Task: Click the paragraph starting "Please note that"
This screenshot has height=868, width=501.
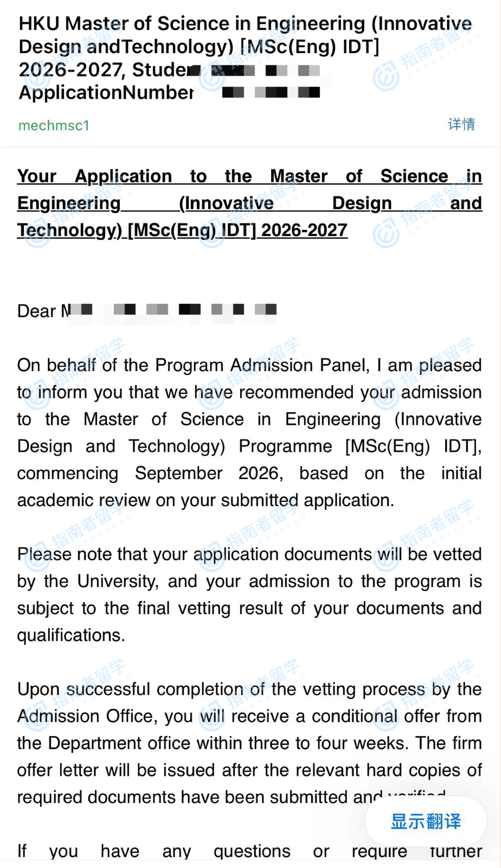Action: point(249,595)
